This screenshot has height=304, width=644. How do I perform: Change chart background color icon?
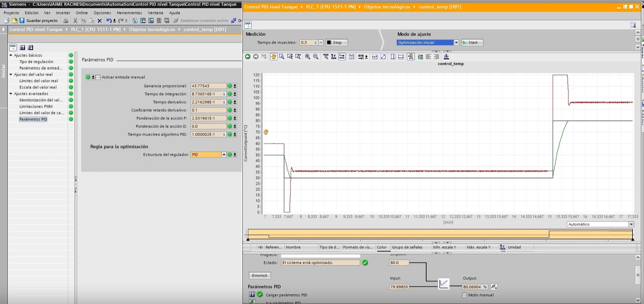(446, 57)
